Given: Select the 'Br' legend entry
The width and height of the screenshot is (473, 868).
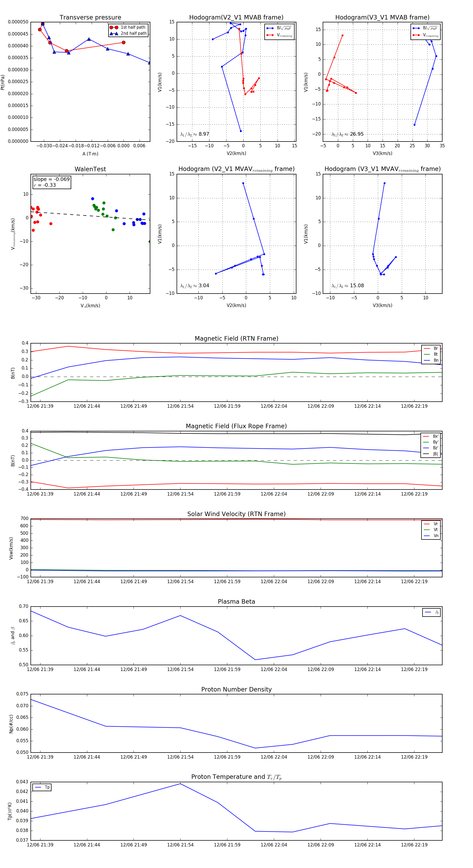Looking at the screenshot, I should 431,349.
